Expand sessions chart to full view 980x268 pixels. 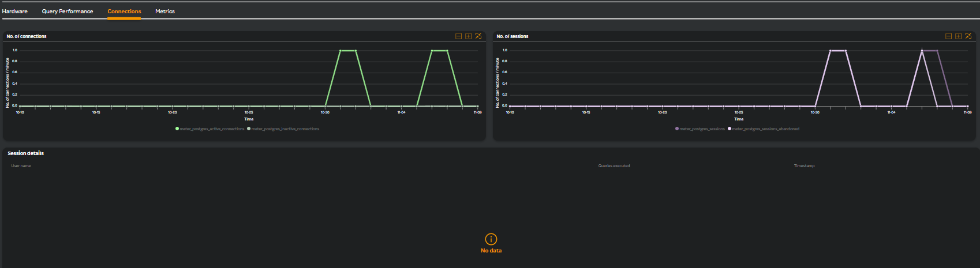968,36
